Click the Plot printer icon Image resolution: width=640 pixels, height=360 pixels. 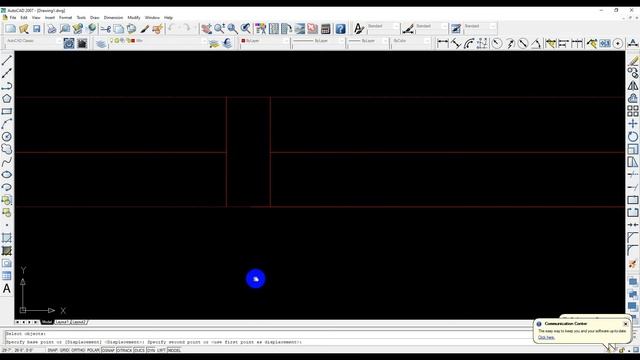click(52, 29)
